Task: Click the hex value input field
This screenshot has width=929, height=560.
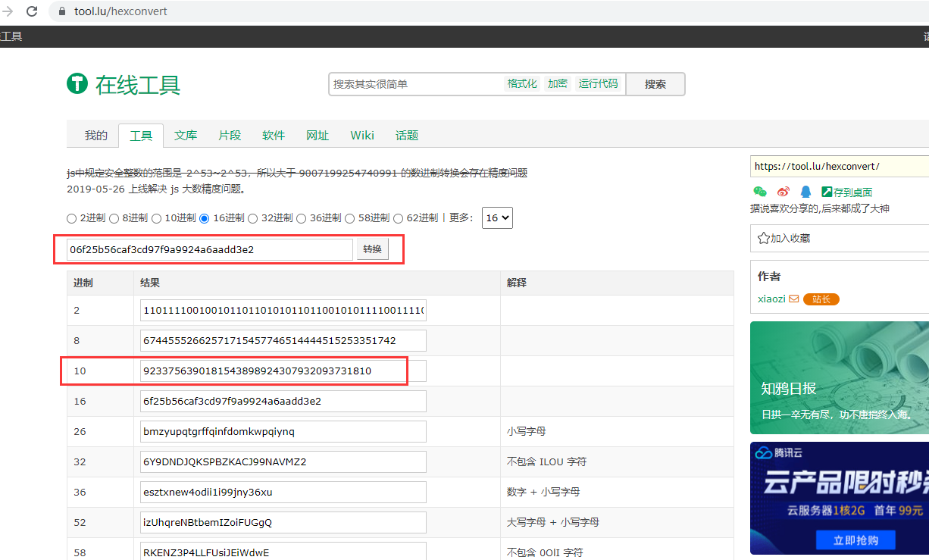Action: 209,249
